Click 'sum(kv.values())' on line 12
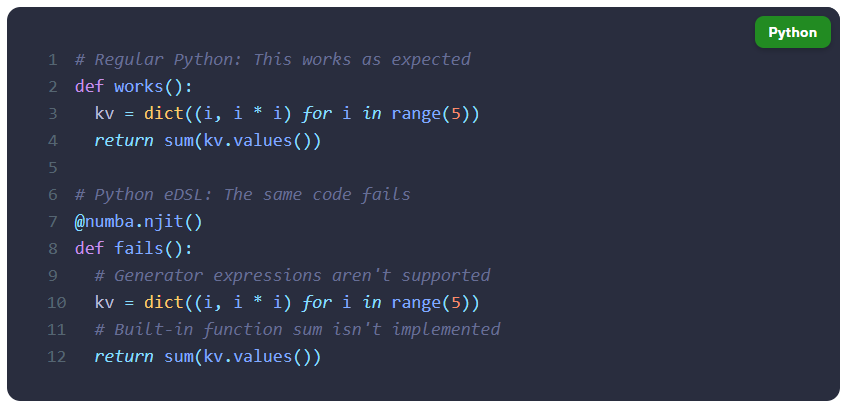This screenshot has width=847, height=408. (243, 357)
